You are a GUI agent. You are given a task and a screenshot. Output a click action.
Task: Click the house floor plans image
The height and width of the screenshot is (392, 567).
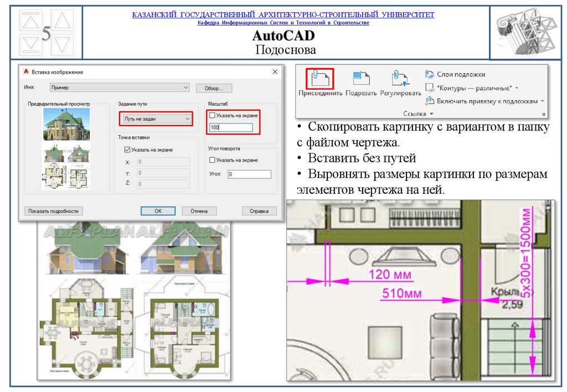coord(134,301)
